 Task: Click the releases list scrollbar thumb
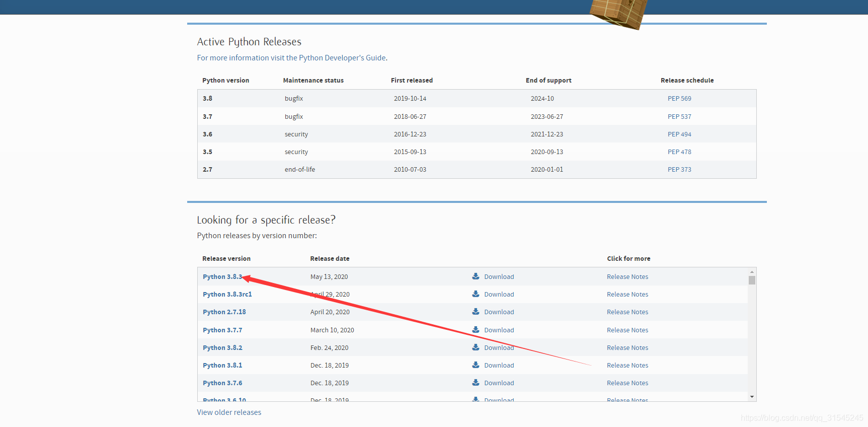[x=752, y=280]
